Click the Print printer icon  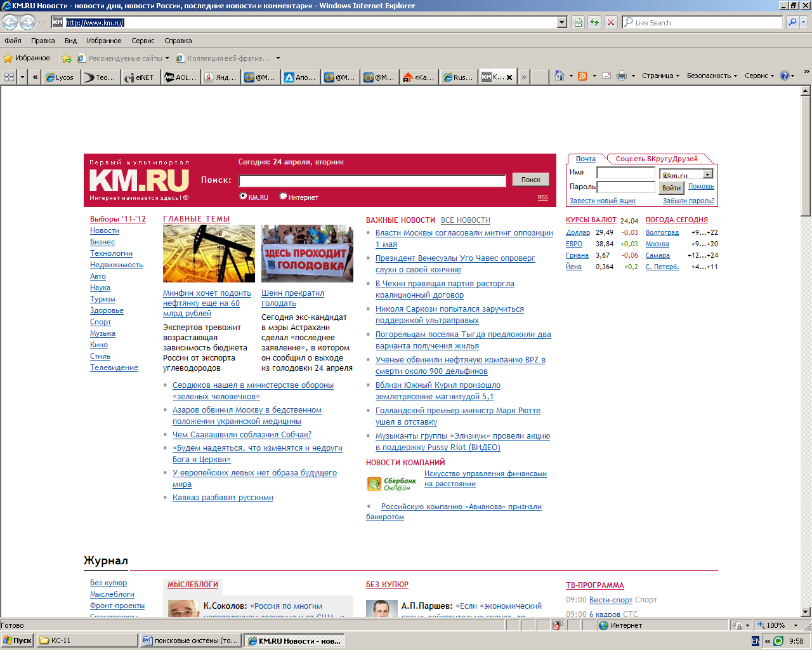[x=622, y=76]
